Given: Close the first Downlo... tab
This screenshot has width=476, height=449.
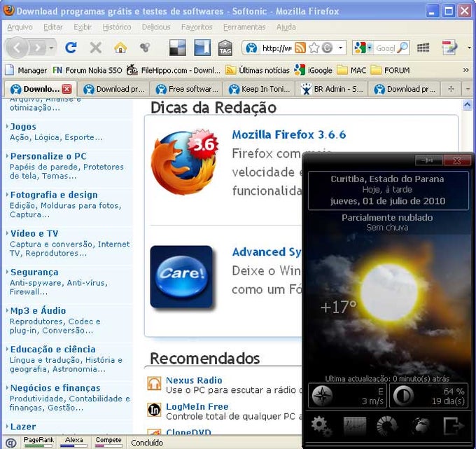Looking at the screenshot, I should [x=66, y=89].
